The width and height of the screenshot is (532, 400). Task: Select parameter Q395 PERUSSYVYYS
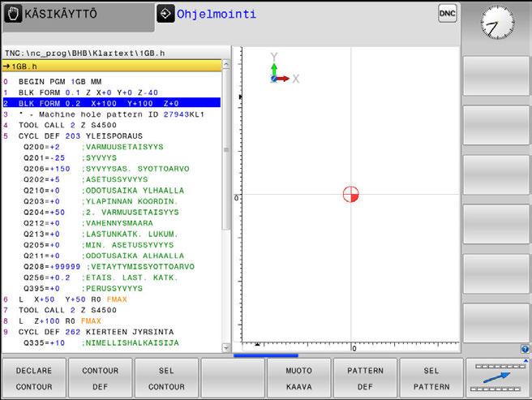(112, 288)
